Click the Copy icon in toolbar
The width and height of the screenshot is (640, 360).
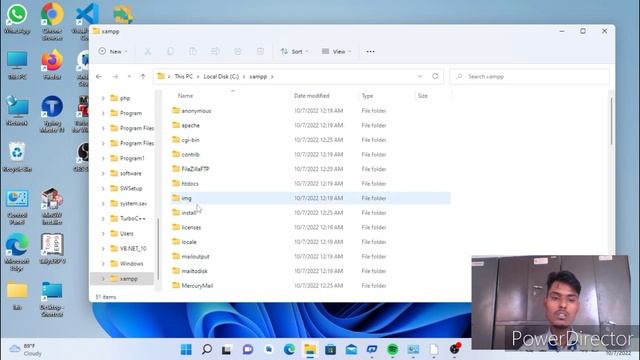pos(170,51)
